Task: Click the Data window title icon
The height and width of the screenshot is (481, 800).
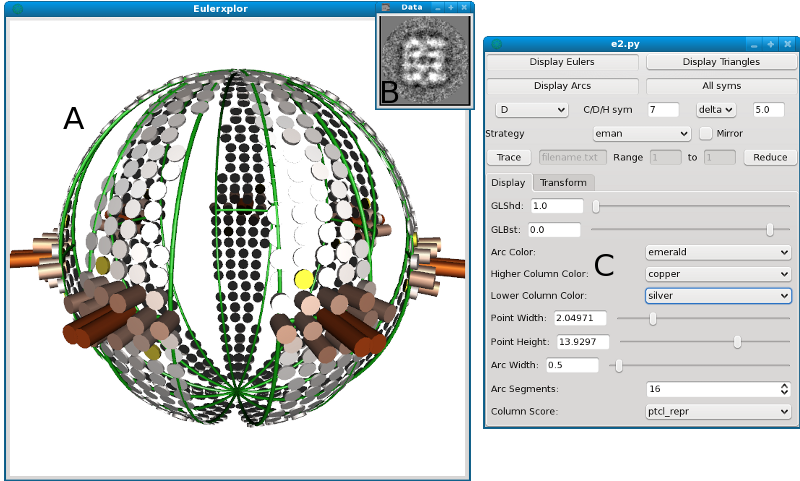Action: pos(386,7)
